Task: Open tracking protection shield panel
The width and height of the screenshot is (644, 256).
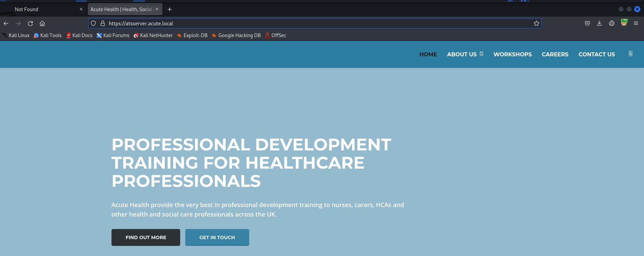Action: [x=94, y=24]
